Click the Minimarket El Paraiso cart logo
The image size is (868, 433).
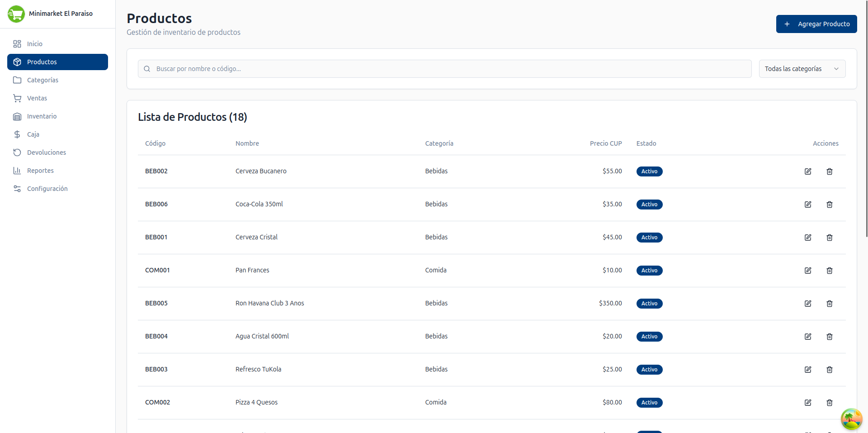pyautogui.click(x=16, y=14)
